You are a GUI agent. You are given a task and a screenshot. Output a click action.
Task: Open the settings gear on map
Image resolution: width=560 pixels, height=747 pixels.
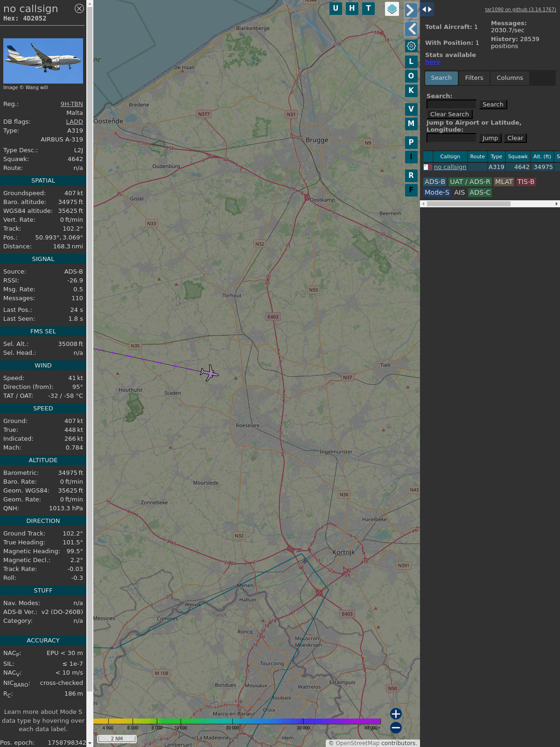411,46
